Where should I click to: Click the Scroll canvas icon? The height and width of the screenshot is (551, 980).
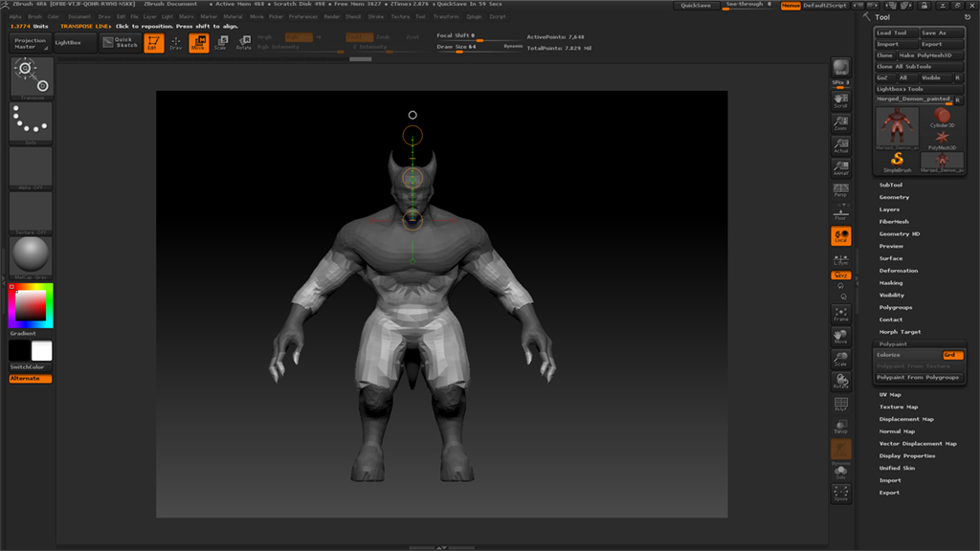(x=840, y=99)
